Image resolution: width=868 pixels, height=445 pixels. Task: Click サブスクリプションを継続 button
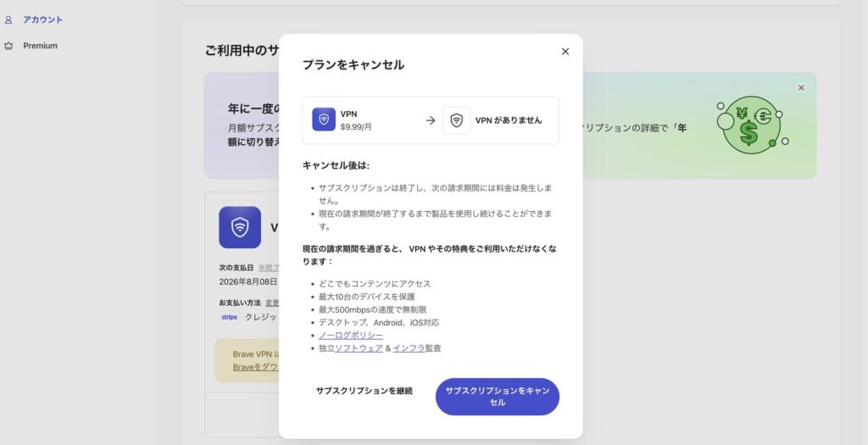(364, 391)
